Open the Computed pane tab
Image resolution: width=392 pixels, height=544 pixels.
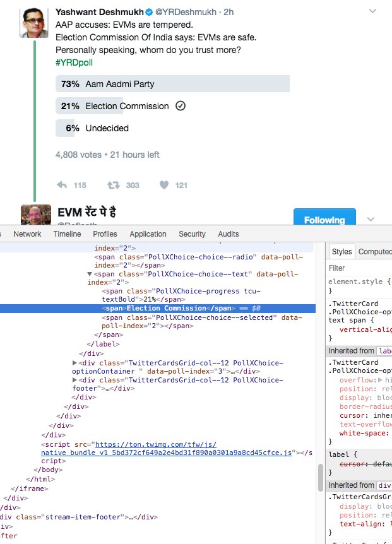375,252
